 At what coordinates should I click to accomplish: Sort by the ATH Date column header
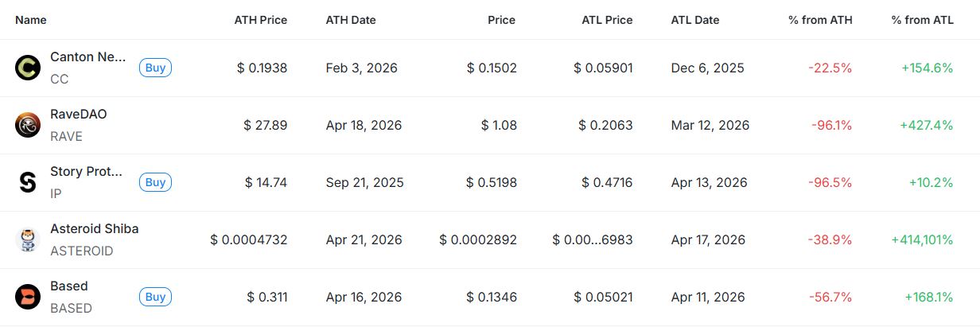pyautogui.click(x=351, y=20)
